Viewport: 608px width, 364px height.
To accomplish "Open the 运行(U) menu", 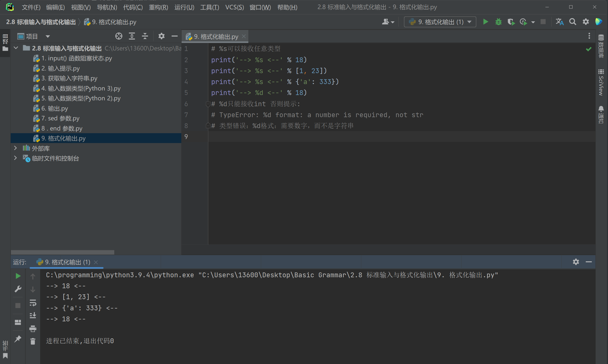I will point(184,7).
